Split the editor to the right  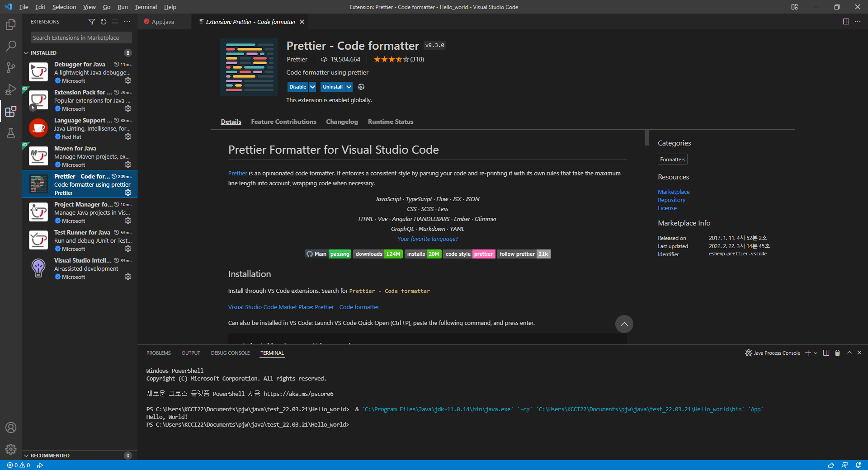pos(846,22)
